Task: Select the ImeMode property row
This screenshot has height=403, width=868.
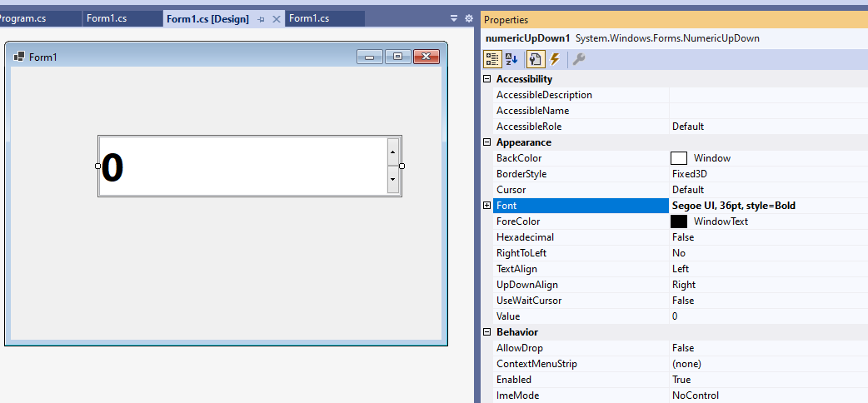Action: click(681, 396)
